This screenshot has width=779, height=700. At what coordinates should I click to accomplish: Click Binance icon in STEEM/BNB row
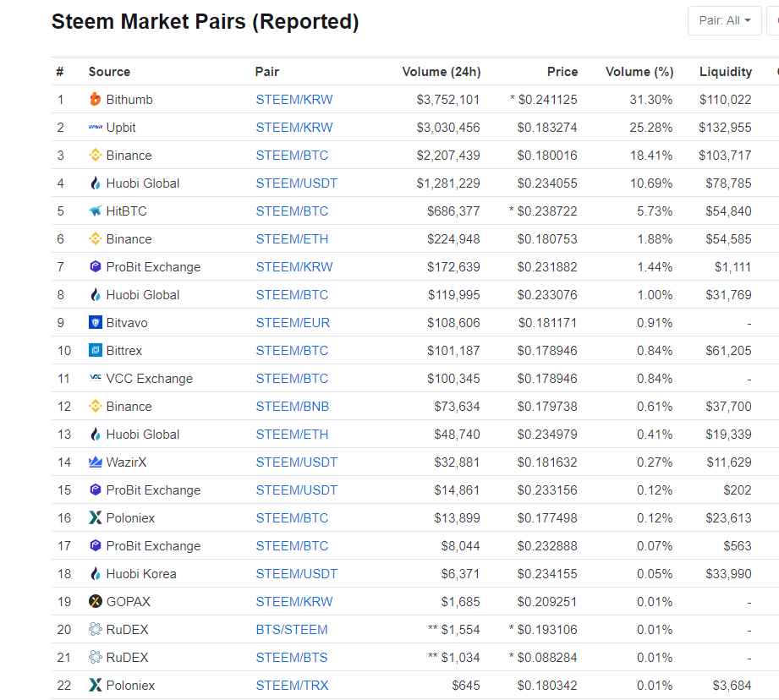[x=95, y=406]
